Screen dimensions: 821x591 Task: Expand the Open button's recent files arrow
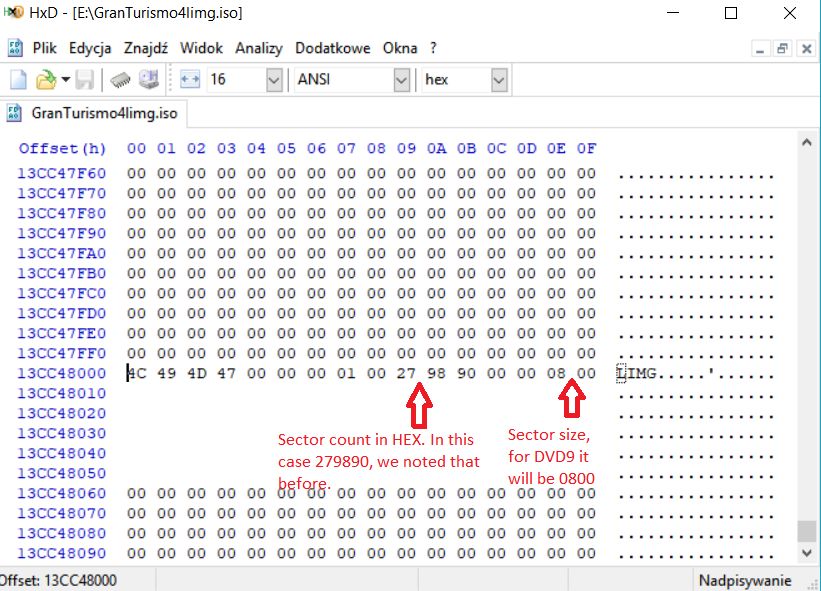[65, 80]
